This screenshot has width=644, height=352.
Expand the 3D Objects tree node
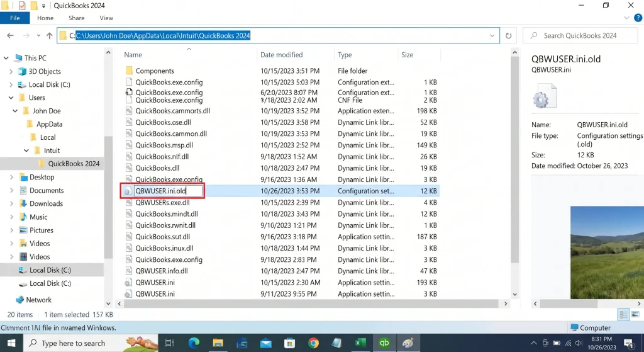11,71
